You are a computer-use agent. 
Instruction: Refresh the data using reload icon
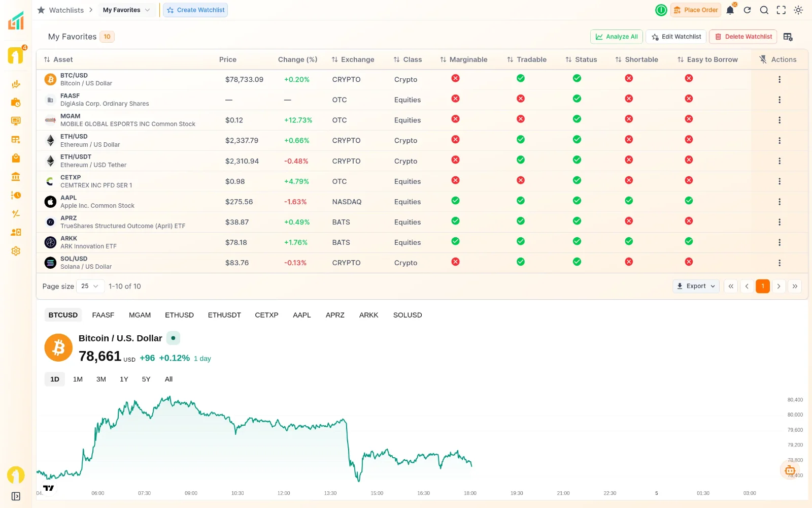point(747,10)
